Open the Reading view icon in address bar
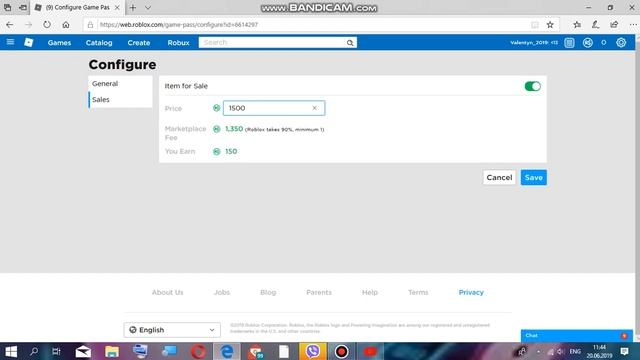The image size is (640, 360). (x=535, y=24)
